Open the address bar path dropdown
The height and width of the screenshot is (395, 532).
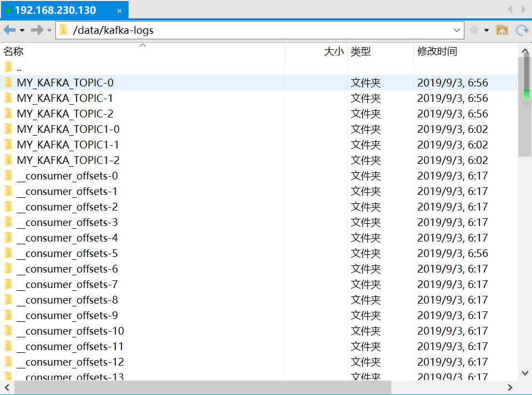coord(456,30)
